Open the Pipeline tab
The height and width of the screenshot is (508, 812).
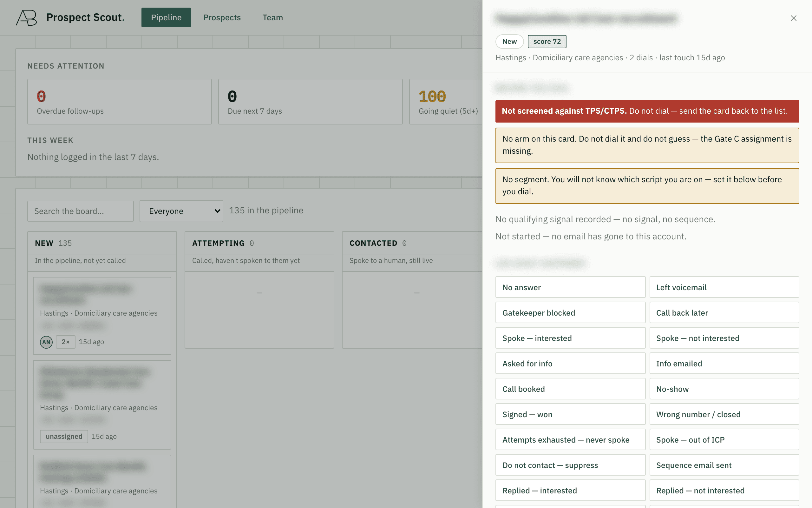point(166,17)
